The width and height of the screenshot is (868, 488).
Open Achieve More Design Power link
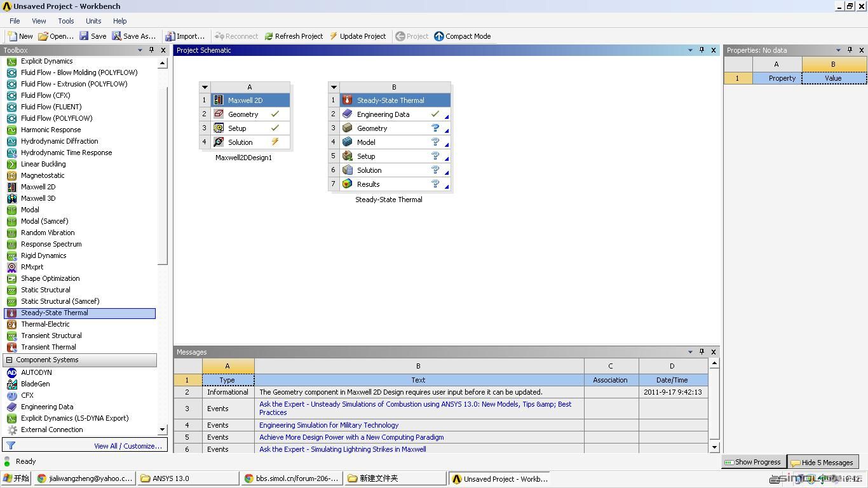(351, 437)
